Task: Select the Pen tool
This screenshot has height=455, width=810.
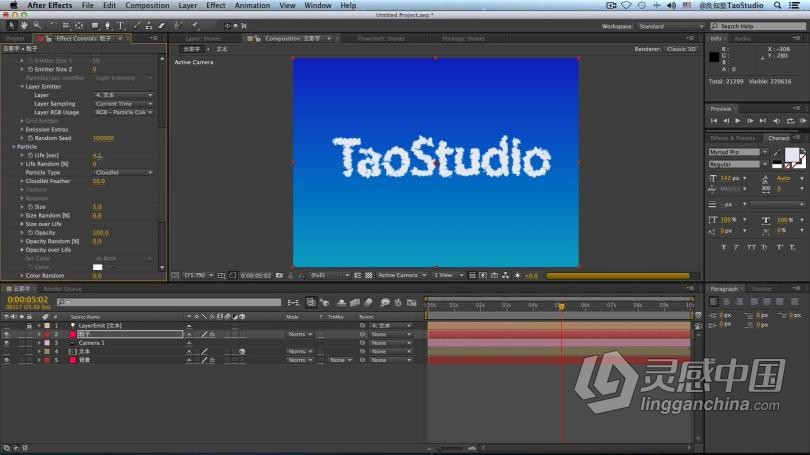Action: click(107, 25)
